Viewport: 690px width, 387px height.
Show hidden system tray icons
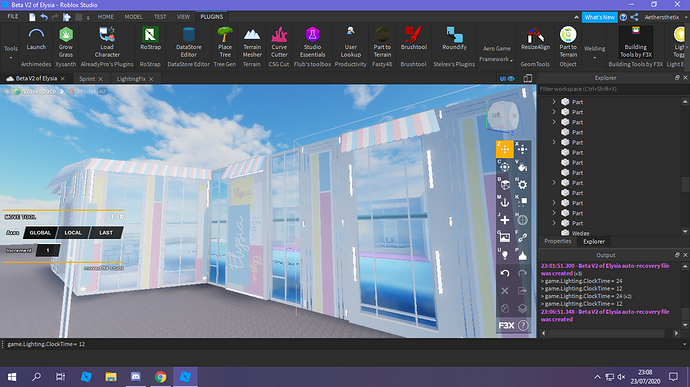point(597,377)
